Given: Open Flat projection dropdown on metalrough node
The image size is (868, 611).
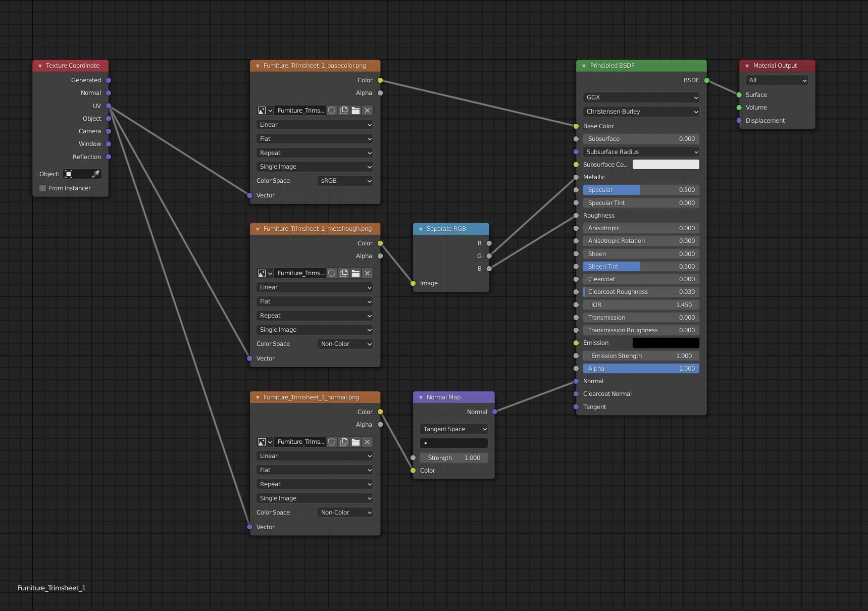Looking at the screenshot, I should (315, 301).
